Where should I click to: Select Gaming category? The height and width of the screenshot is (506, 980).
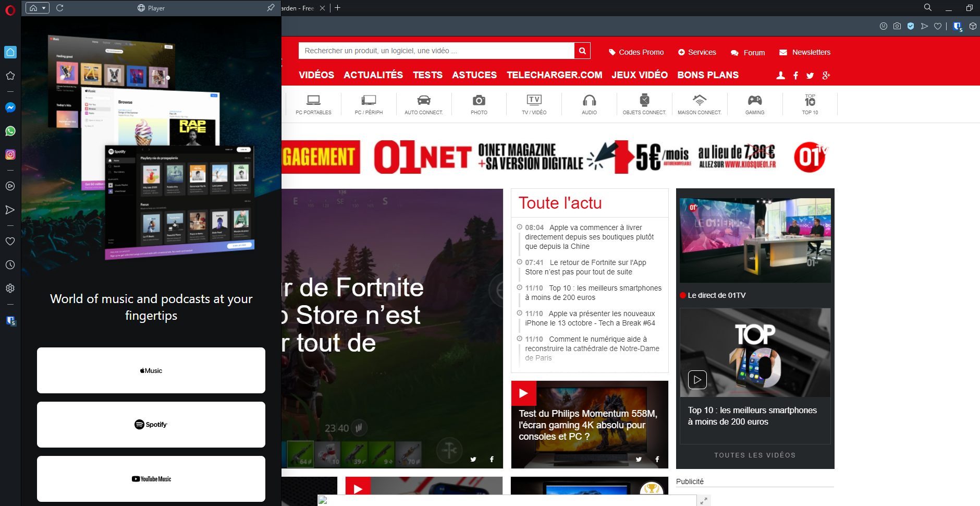pos(755,104)
